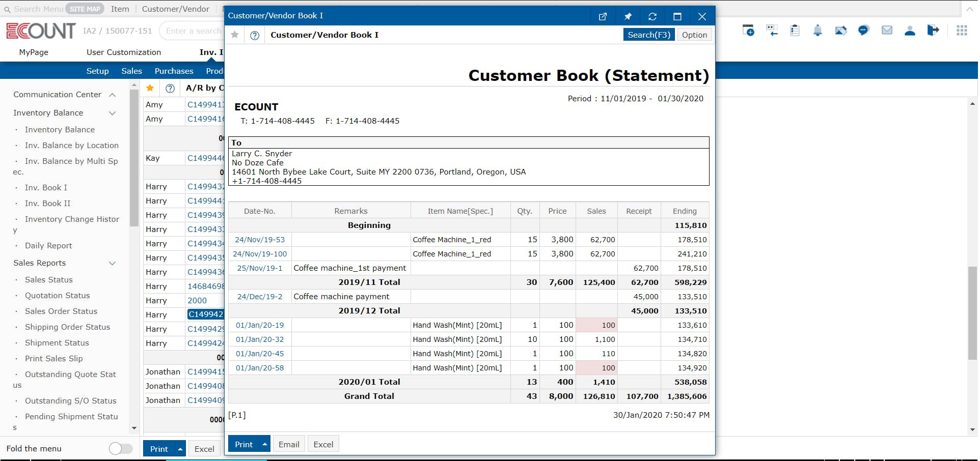
Task: Expand the Inventory Balance section
Action: pyautogui.click(x=112, y=112)
